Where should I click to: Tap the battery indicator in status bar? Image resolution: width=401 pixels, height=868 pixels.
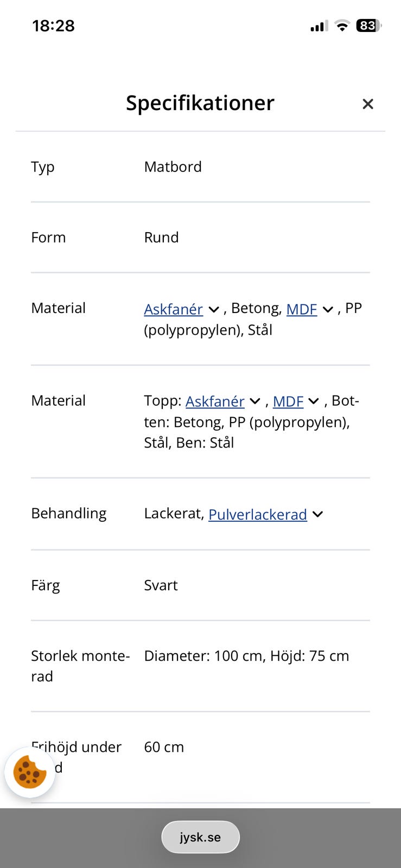pos(368,25)
